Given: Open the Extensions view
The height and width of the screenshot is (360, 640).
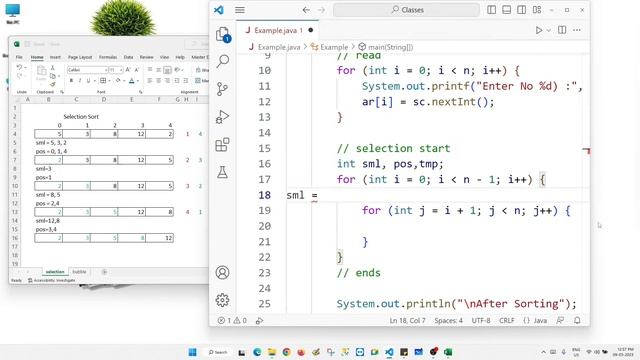Looking at the screenshot, I should [x=222, y=144].
